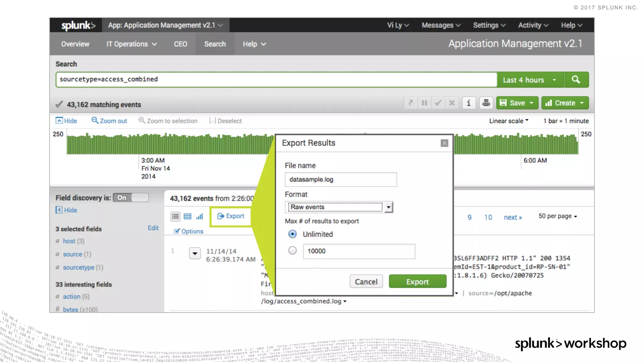
Task: Open App: Application Management v2.1 menu
Action: tap(166, 25)
